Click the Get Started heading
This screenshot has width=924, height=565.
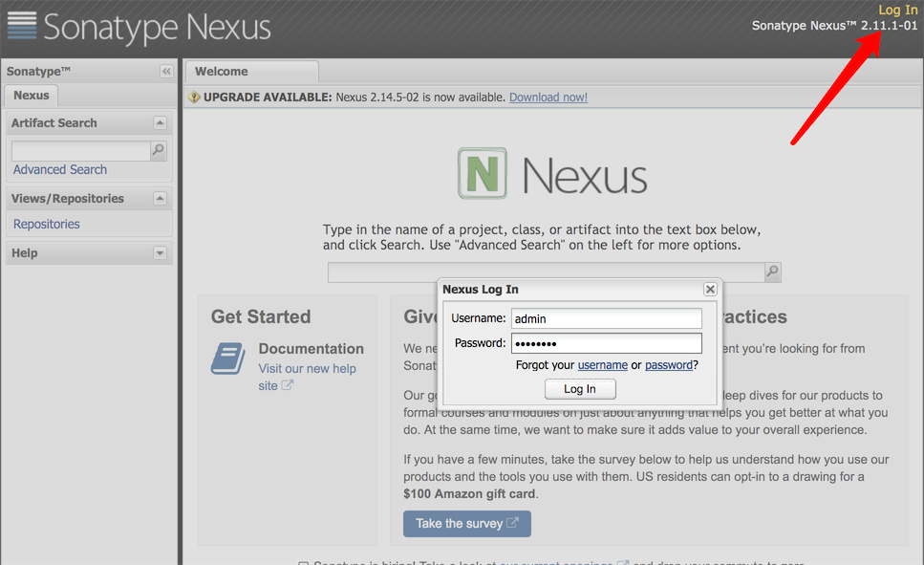pyautogui.click(x=261, y=316)
